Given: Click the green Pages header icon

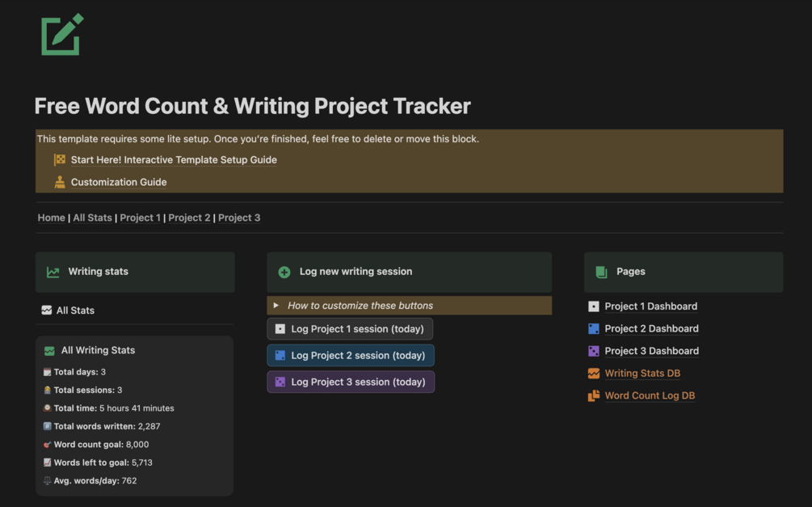Looking at the screenshot, I should pyautogui.click(x=601, y=273).
